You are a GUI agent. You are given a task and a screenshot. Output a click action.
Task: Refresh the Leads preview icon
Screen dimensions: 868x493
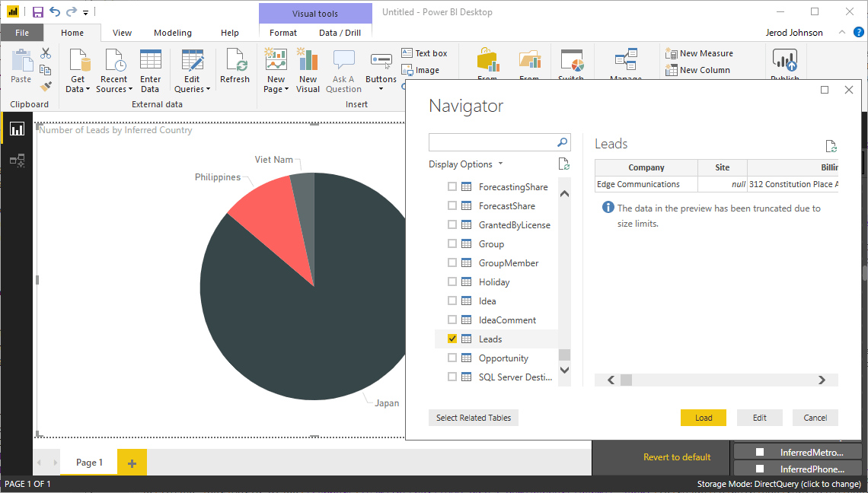click(831, 146)
